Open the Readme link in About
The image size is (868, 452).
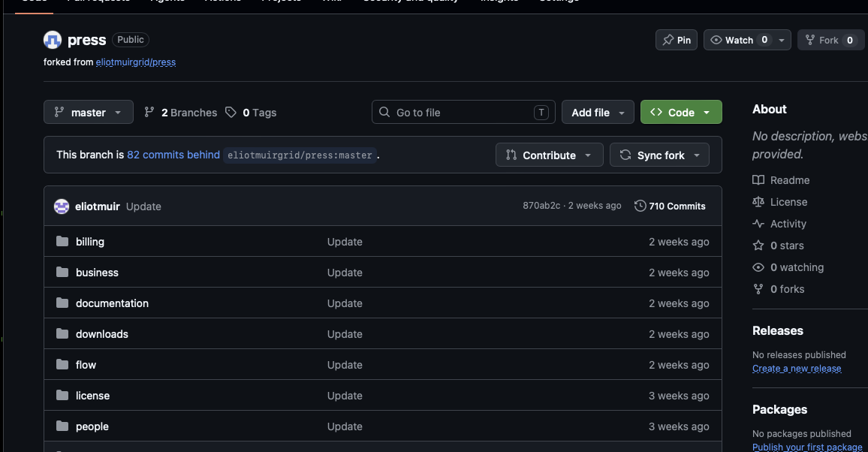789,180
